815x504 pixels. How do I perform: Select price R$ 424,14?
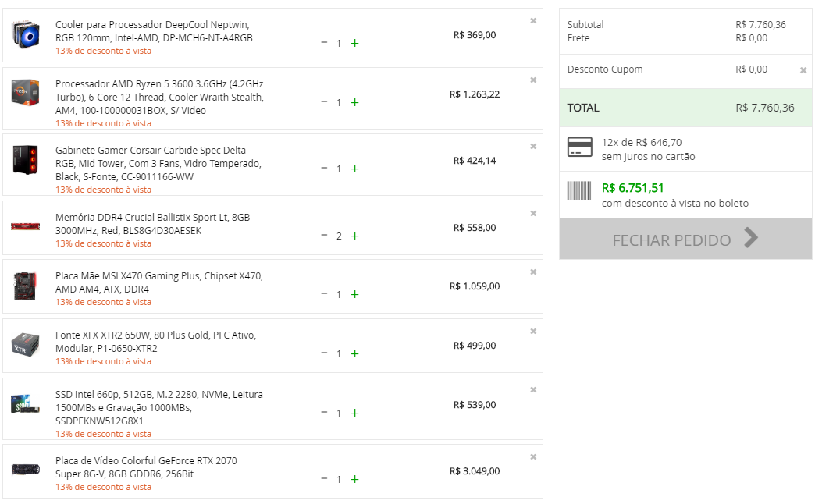[x=475, y=161]
